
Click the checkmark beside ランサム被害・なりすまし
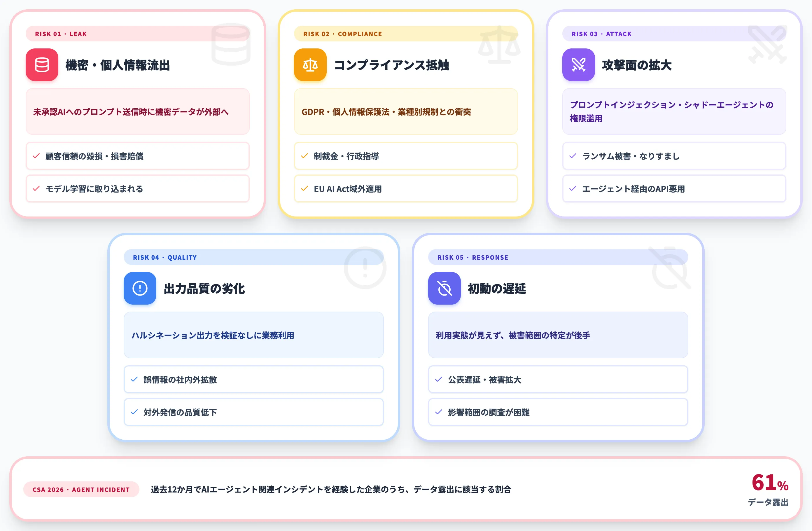tap(573, 156)
